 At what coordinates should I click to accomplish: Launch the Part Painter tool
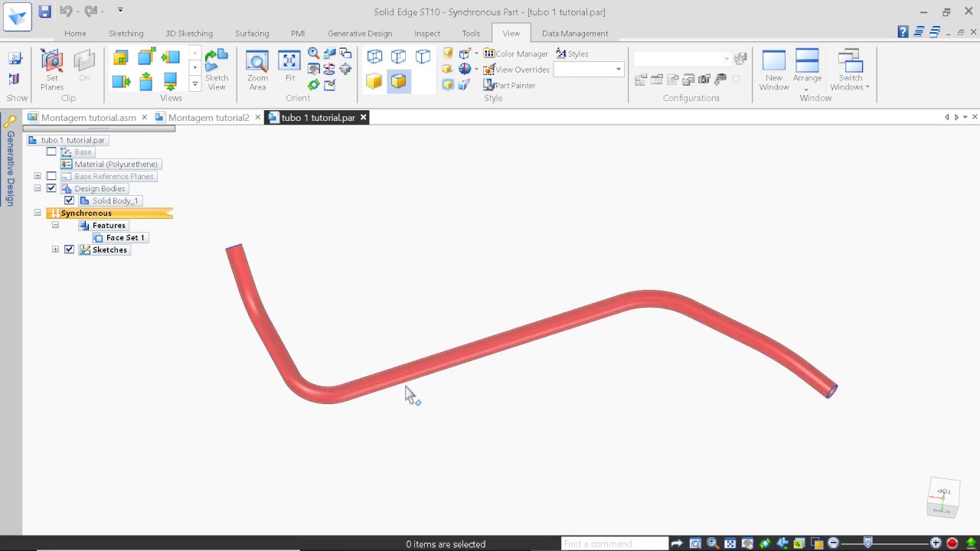click(510, 85)
